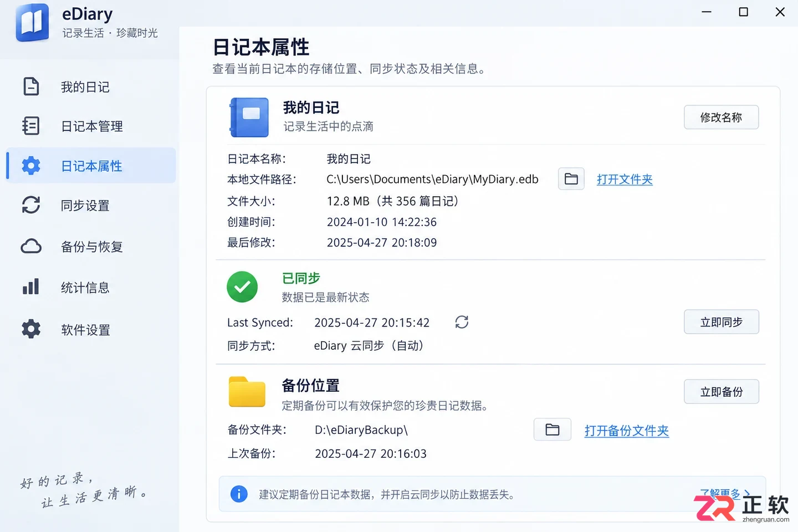Click the green synced checkmark icon
798x532 pixels.
point(242,287)
